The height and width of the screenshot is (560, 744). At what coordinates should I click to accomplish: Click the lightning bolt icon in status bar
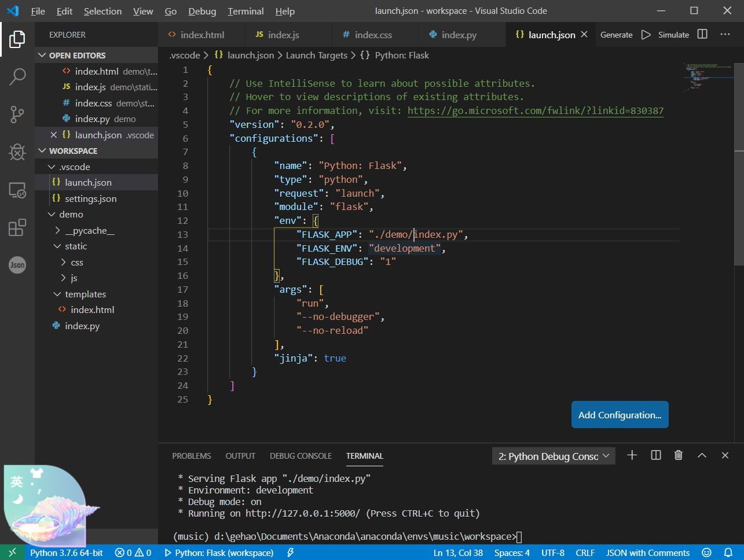coord(290,552)
